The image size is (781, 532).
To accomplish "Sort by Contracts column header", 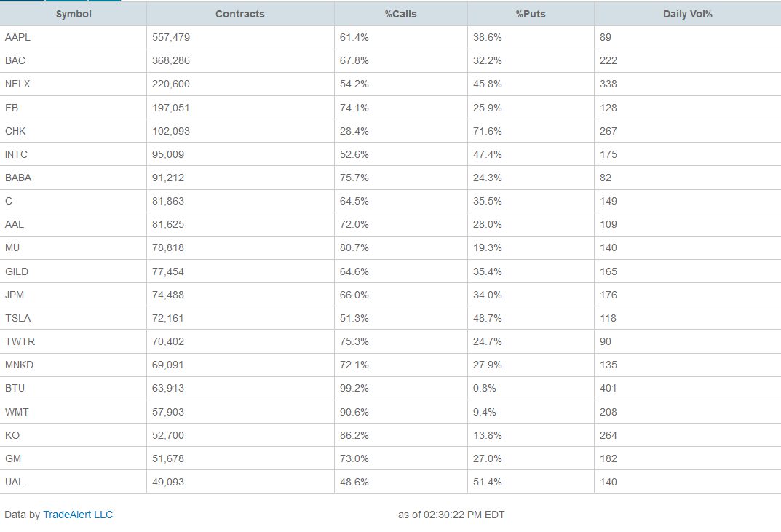I will tap(240, 14).
